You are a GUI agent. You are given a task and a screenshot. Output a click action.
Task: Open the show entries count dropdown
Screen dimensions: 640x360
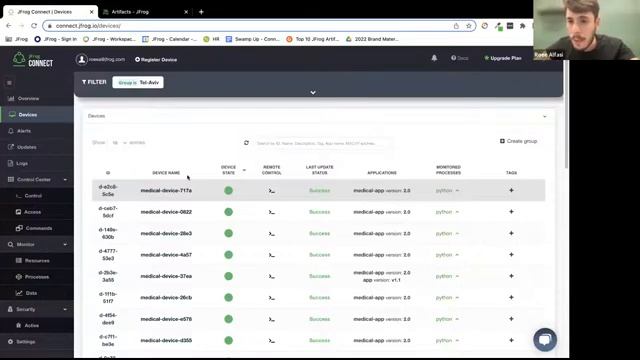pos(119,143)
